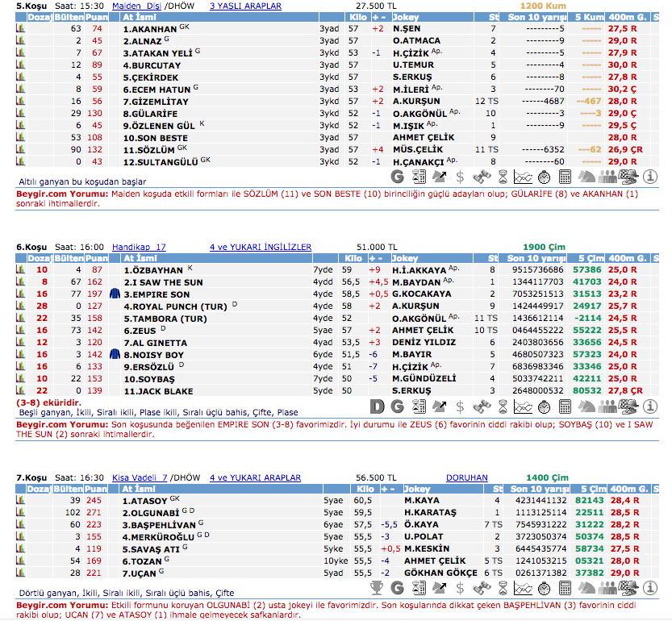672x621 pixels.
Task: Click the hourglass icon under race 7
Action: 502,587
